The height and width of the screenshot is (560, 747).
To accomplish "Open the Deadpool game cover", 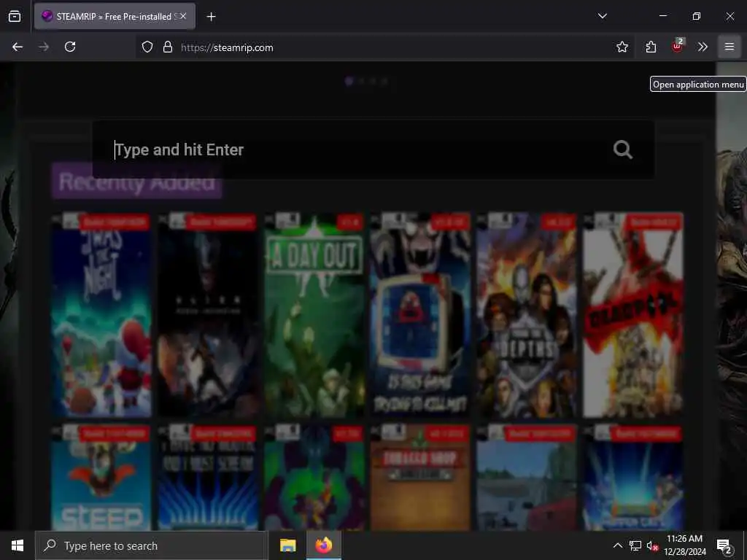I will 633,315.
